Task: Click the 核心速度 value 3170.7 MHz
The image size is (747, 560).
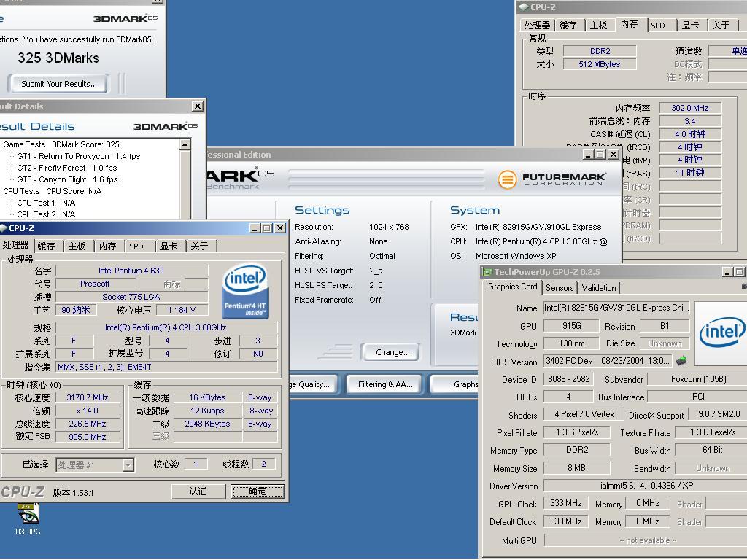Action: [x=88, y=397]
